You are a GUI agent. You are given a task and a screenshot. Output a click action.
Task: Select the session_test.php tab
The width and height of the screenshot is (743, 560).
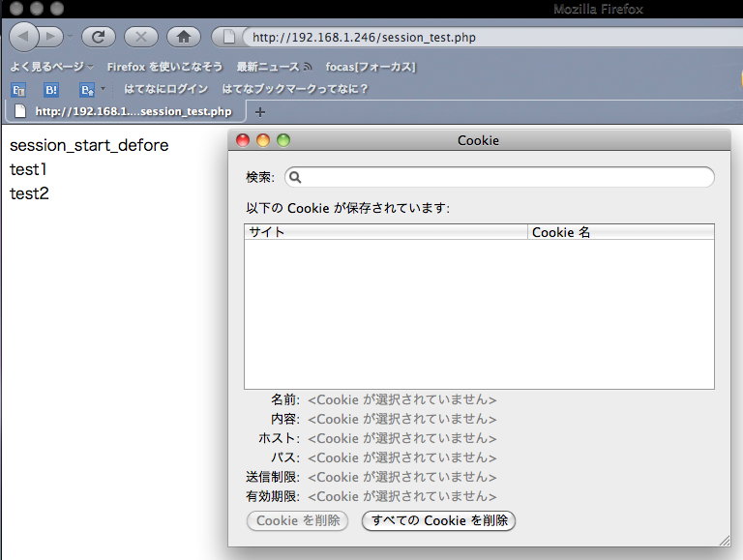pyautogui.click(x=126, y=112)
